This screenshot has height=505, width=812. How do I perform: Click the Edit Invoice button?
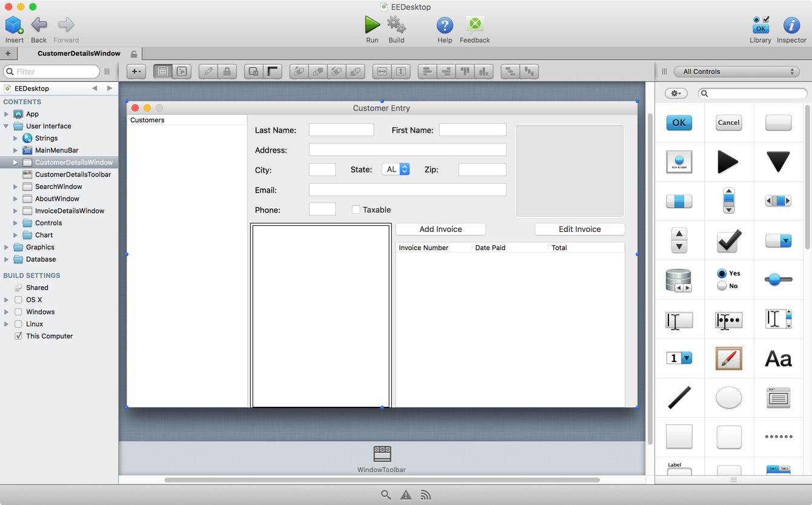click(x=579, y=229)
